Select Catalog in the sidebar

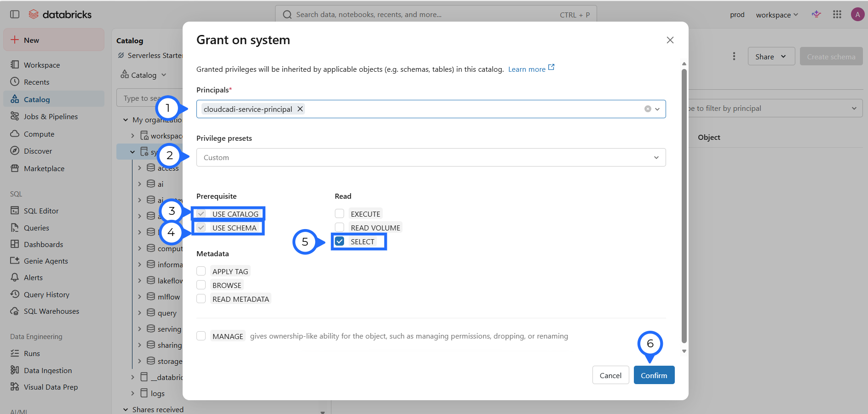(x=54, y=99)
